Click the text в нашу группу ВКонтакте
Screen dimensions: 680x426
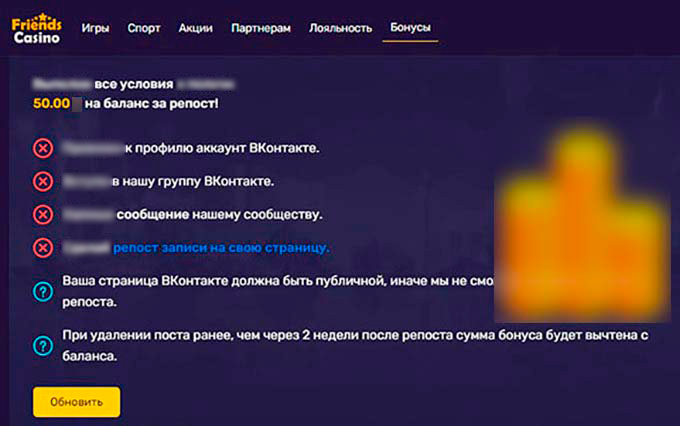click(193, 181)
